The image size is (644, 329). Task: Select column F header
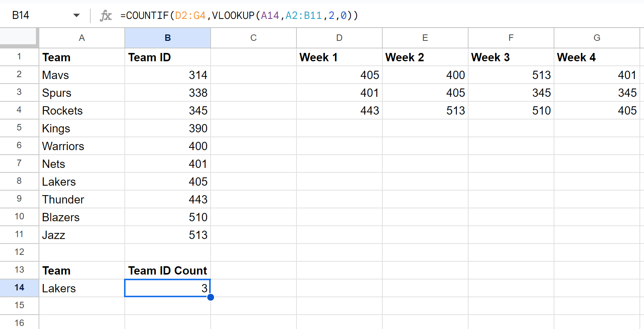511,38
